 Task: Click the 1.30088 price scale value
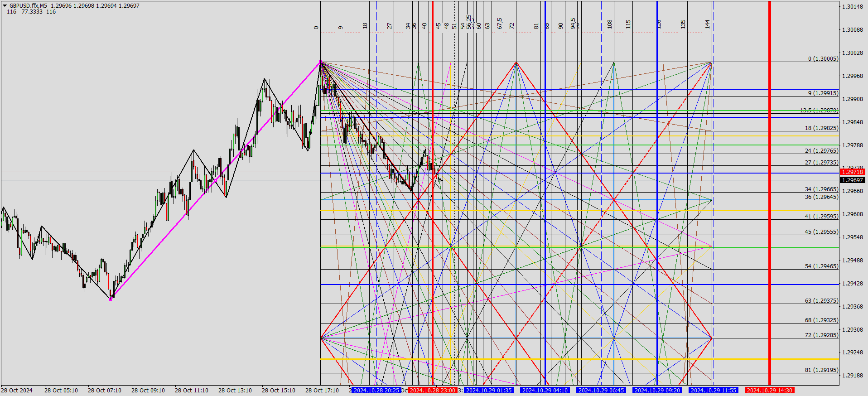point(853,30)
